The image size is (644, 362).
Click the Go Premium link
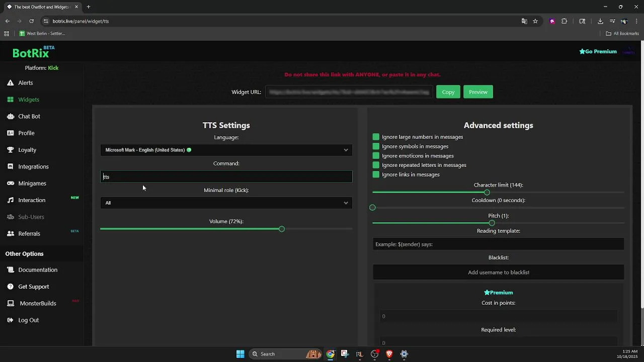pyautogui.click(x=598, y=51)
